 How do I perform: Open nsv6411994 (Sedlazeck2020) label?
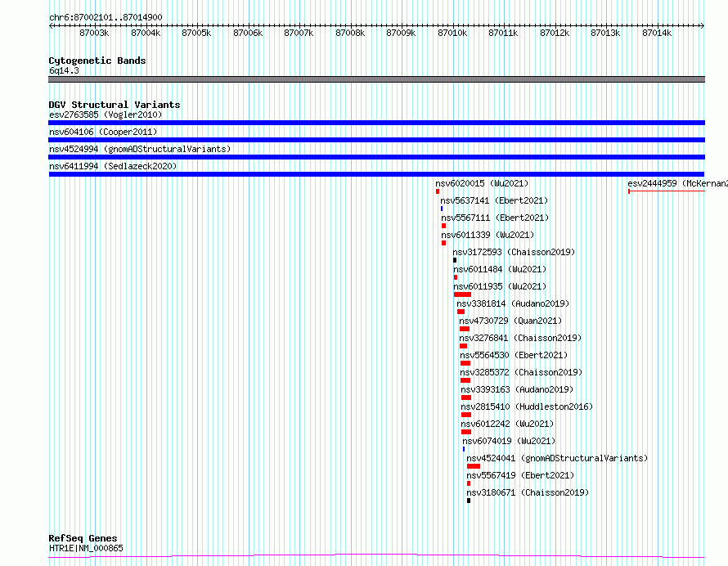pos(113,166)
